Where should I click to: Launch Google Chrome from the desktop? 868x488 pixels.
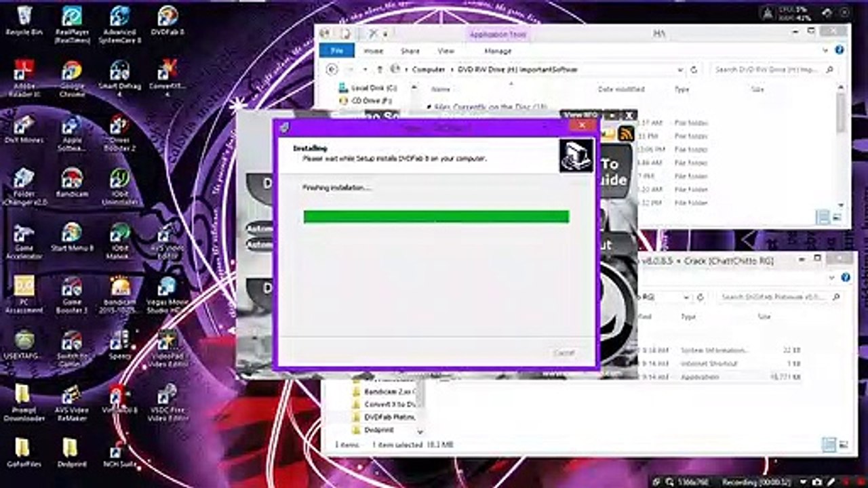[x=72, y=79]
